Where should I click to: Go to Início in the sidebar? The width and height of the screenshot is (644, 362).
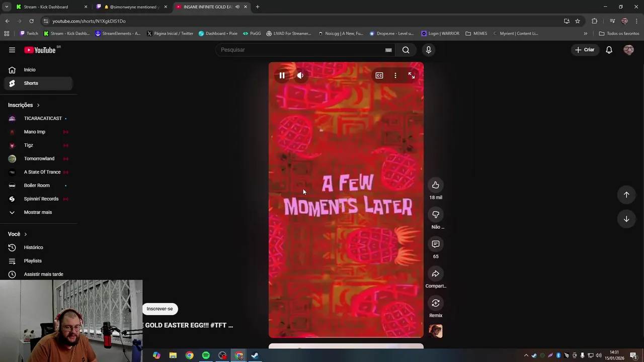click(x=38, y=70)
